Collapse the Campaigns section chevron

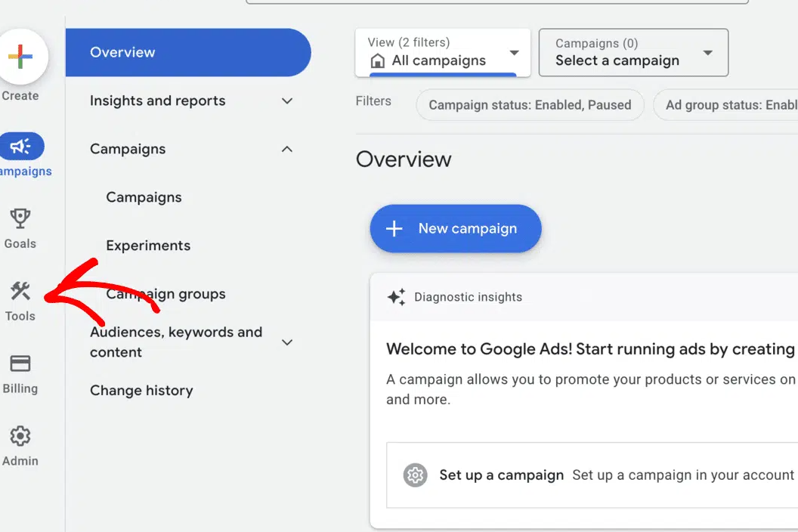[287, 149]
